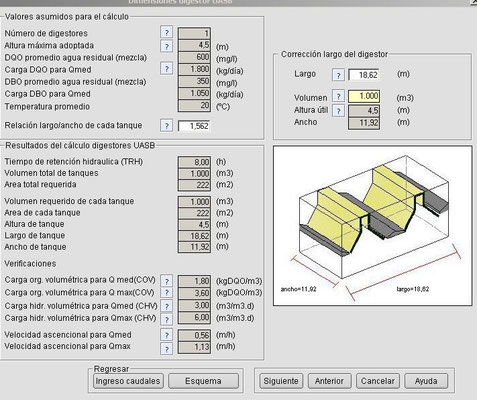Image resolution: width=477 pixels, height=400 pixels.
Task: Click the Ingreso caudales button
Action: tap(128, 381)
